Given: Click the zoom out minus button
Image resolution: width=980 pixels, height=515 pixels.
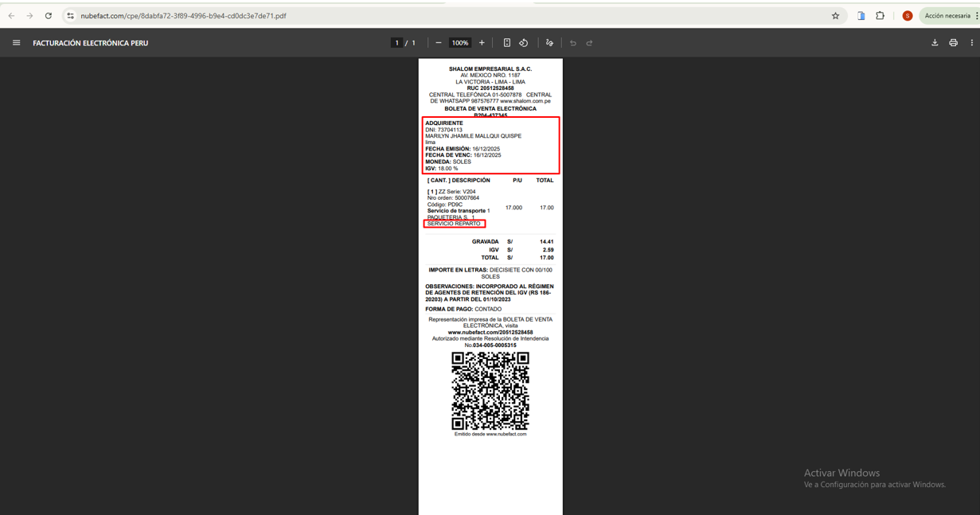Looking at the screenshot, I should (x=439, y=43).
